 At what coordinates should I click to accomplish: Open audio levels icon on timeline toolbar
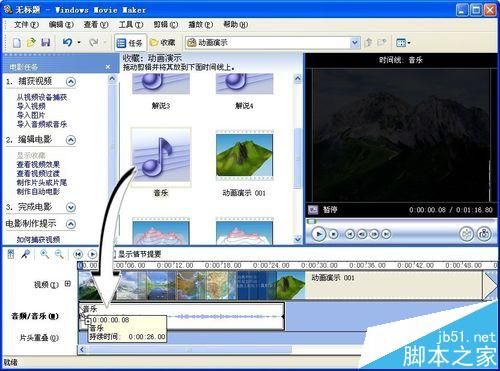click(11, 254)
